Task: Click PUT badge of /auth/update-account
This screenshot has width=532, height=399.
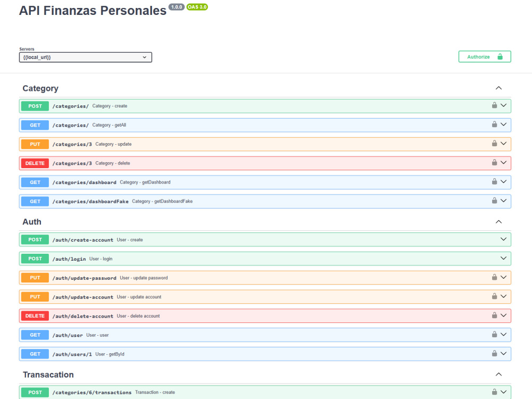Action: (x=35, y=296)
